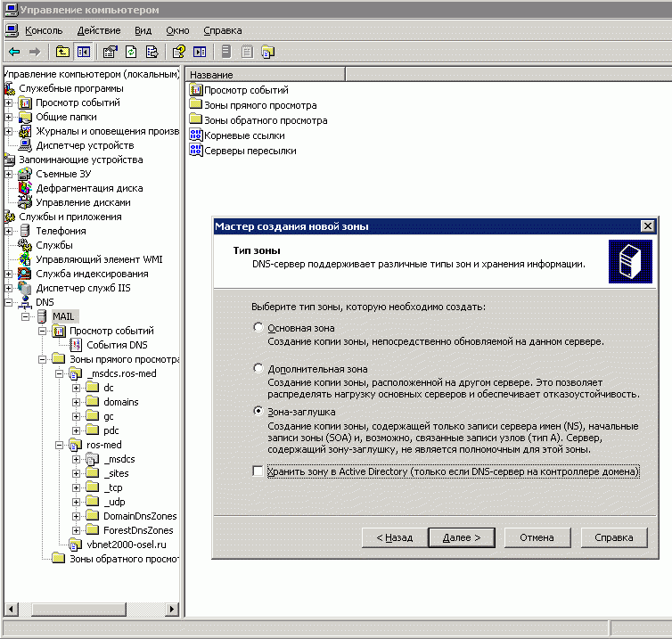Select Диспетчер служб IIS in tree
The width and height of the screenshot is (672, 639).
point(83,288)
